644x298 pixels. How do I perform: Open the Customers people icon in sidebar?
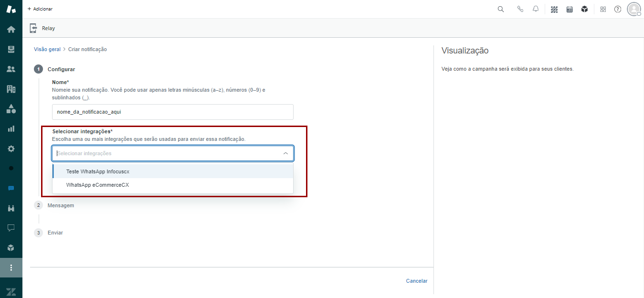tap(11, 69)
